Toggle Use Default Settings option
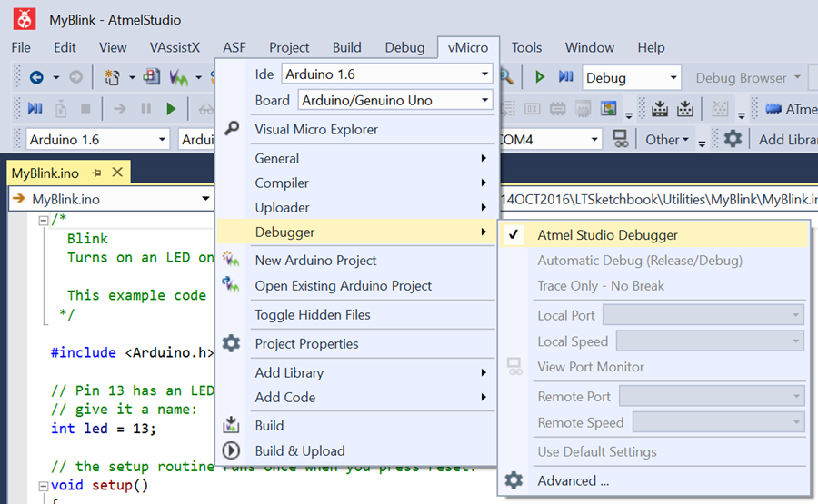Screen dimensions: 818x504 597,451
